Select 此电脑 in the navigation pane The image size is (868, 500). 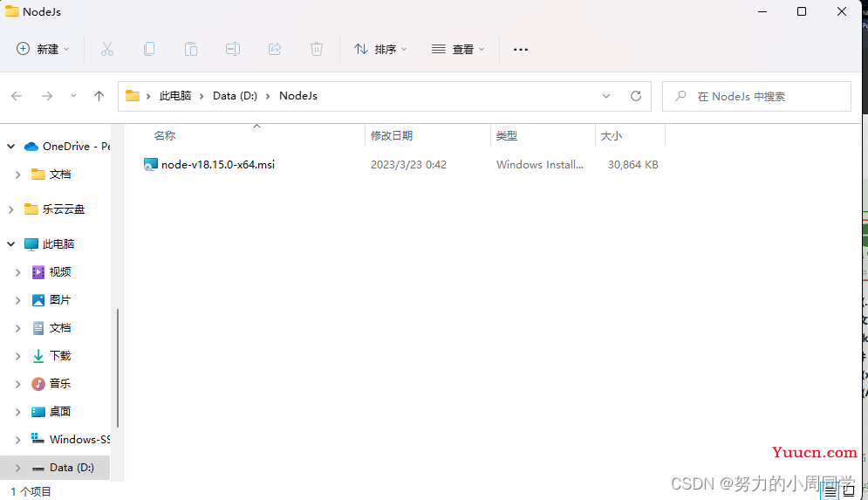(x=58, y=243)
